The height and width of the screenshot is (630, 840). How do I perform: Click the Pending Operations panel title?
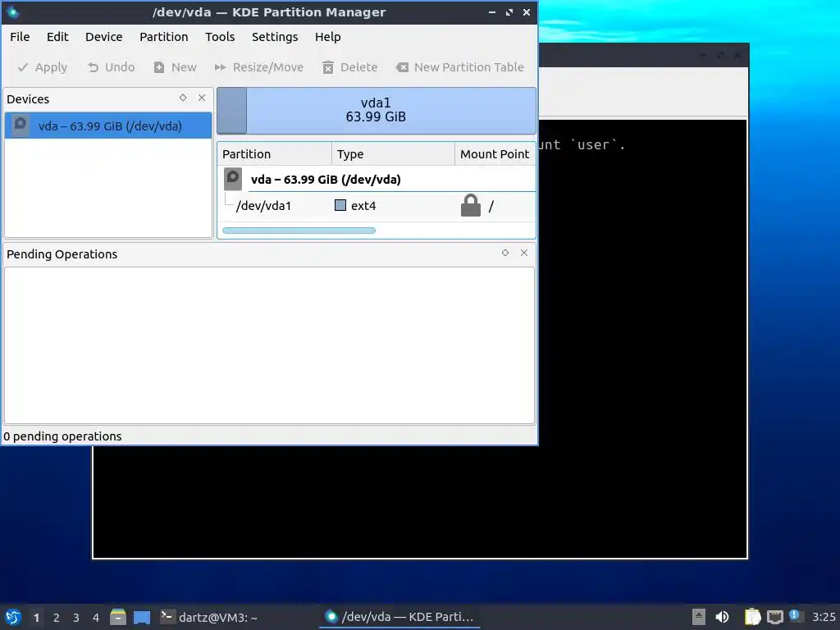click(x=62, y=254)
